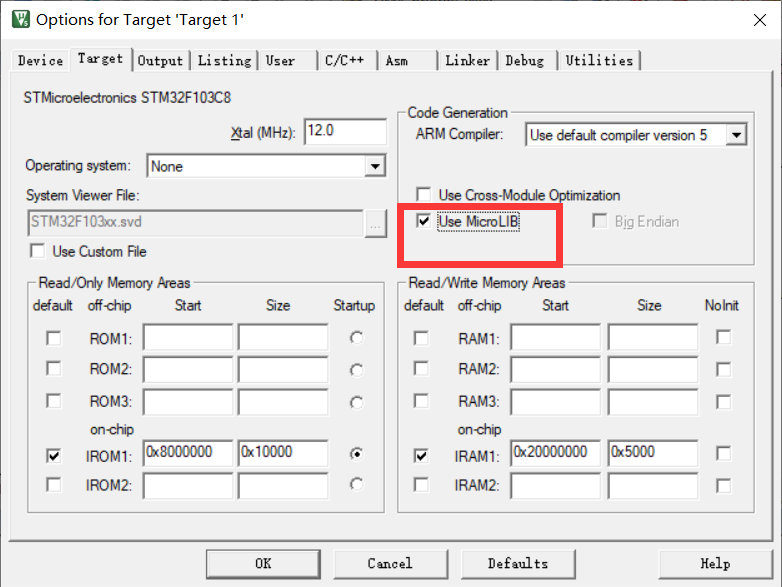The width and height of the screenshot is (782, 587).
Task: Switch to the Device tab
Action: pos(40,61)
